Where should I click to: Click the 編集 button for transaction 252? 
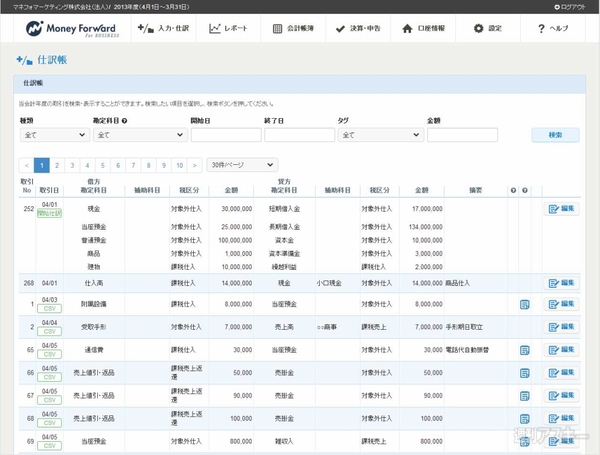(561, 209)
